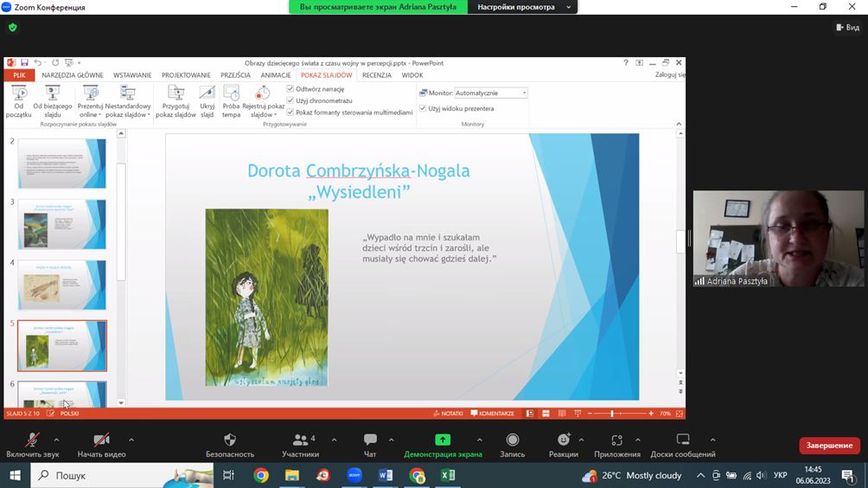This screenshot has height=488, width=868.
Task: Switch to ANIMACJE tab
Action: [x=276, y=75]
